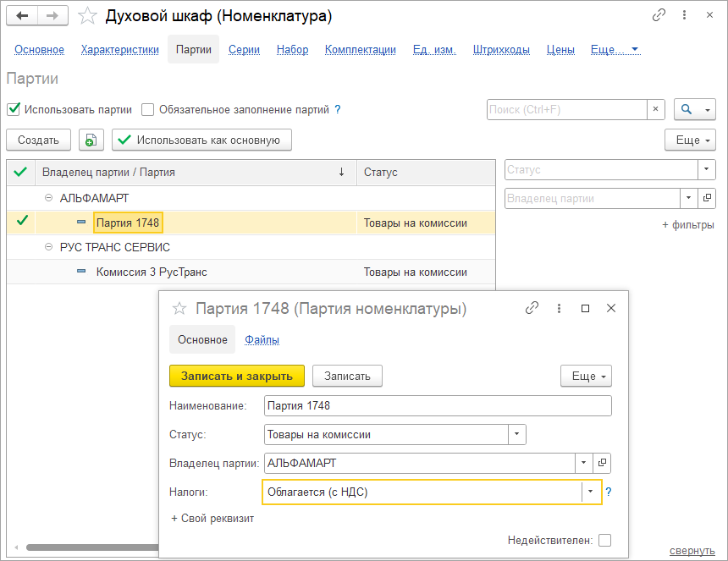The height and width of the screenshot is (561, 728).
Task: Click horizontal scrollbar of batch list
Action: click(x=92, y=547)
